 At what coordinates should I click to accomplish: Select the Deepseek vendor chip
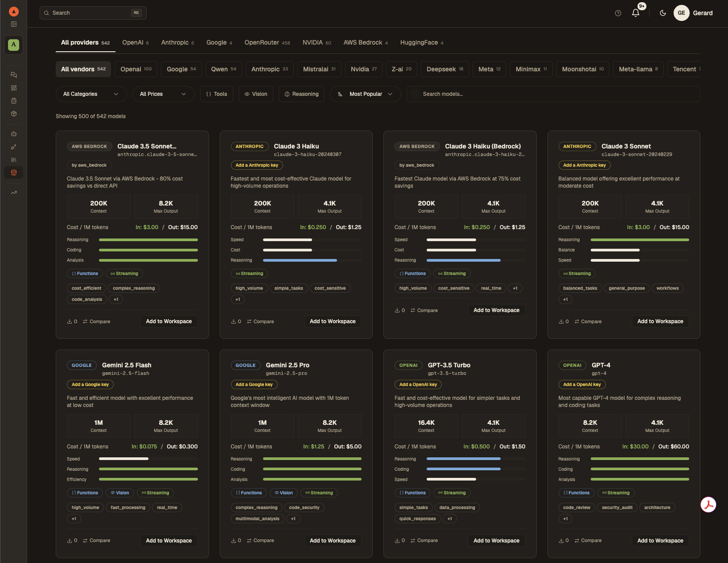coord(445,69)
